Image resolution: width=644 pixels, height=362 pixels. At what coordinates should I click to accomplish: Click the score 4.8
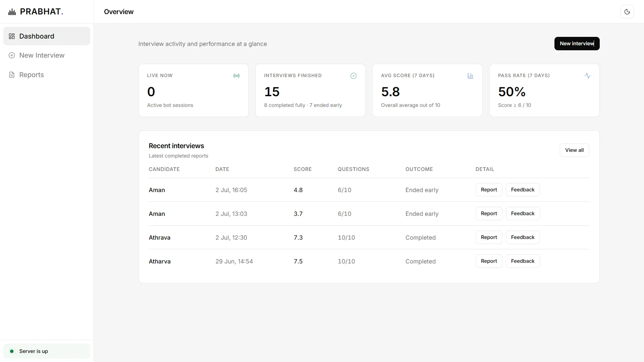(x=298, y=190)
